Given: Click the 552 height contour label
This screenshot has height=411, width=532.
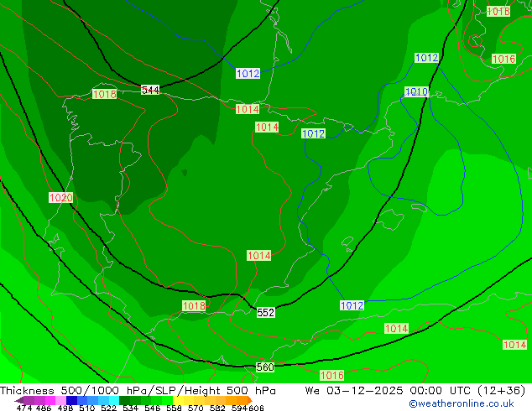Looking at the screenshot, I should (265, 312).
